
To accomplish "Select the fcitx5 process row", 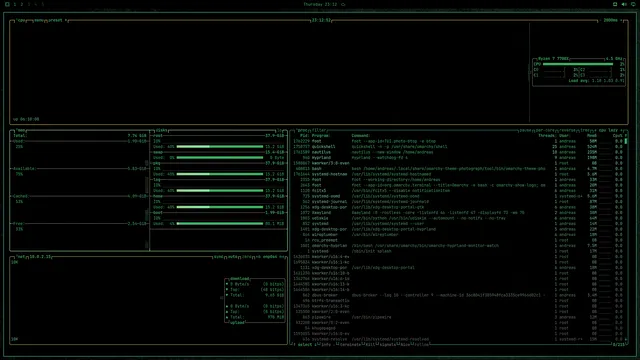I will point(458,191).
